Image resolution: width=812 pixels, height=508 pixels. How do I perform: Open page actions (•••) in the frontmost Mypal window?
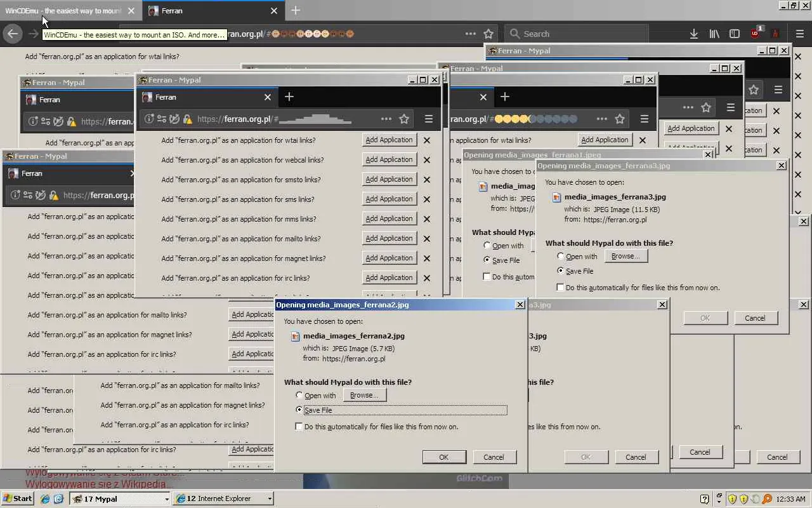coord(386,119)
